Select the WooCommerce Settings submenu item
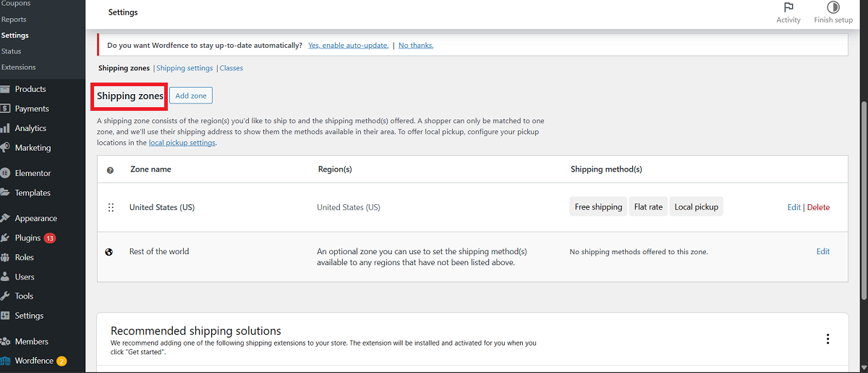 coord(15,35)
